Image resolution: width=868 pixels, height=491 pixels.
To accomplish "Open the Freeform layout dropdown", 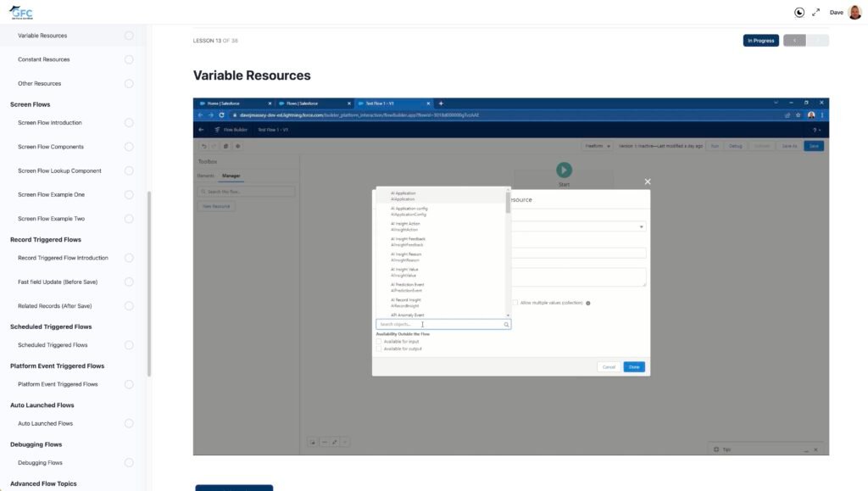I will (598, 146).
